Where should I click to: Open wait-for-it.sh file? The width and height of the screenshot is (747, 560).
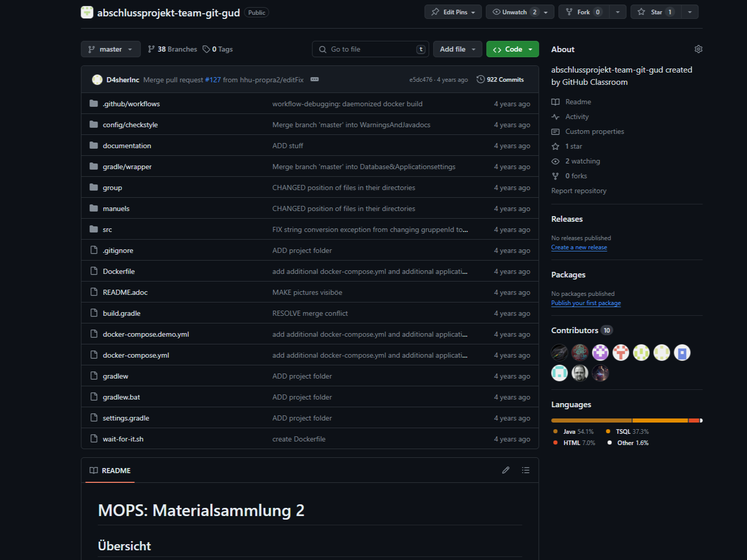123,439
